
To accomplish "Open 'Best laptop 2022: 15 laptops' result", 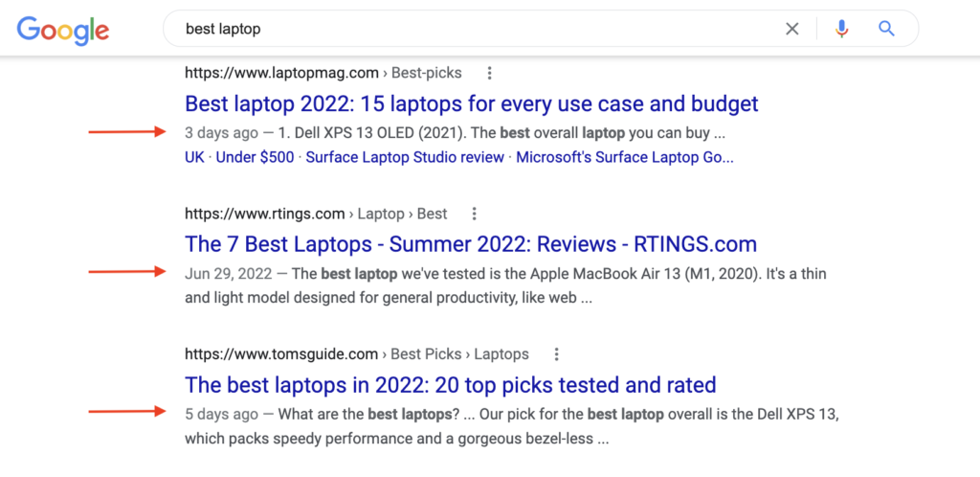I will pyautogui.click(x=471, y=103).
